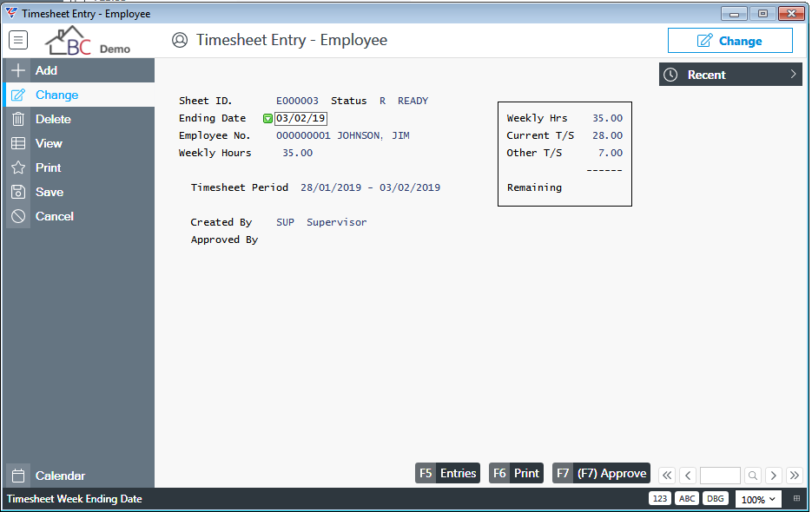Click Timesheet Week Ending Date status text
This screenshot has height=512, width=812.
pyautogui.click(x=74, y=499)
